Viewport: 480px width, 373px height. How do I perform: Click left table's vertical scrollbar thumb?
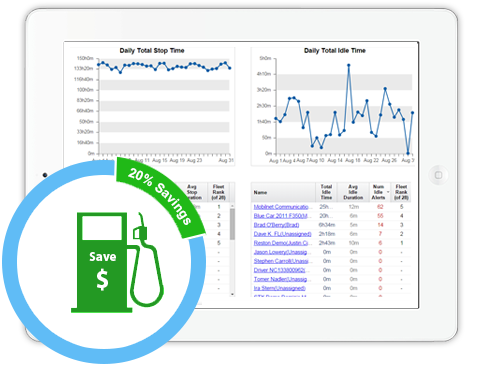[232, 224]
